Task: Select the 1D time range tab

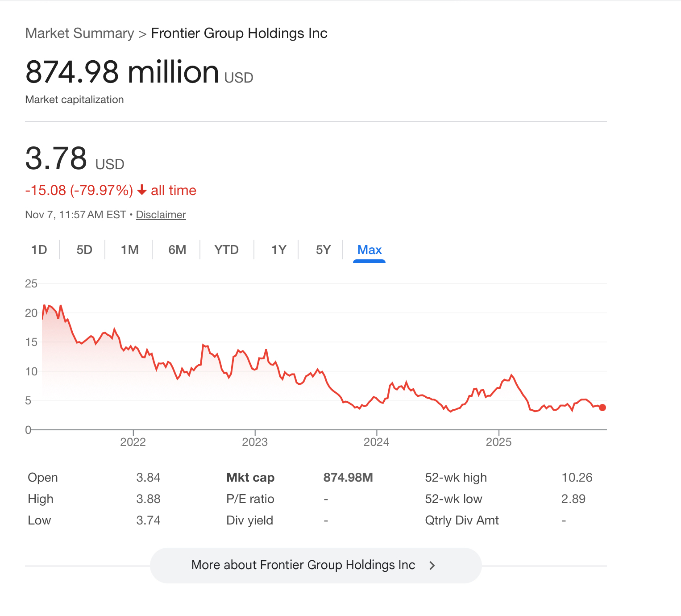Action: [39, 250]
